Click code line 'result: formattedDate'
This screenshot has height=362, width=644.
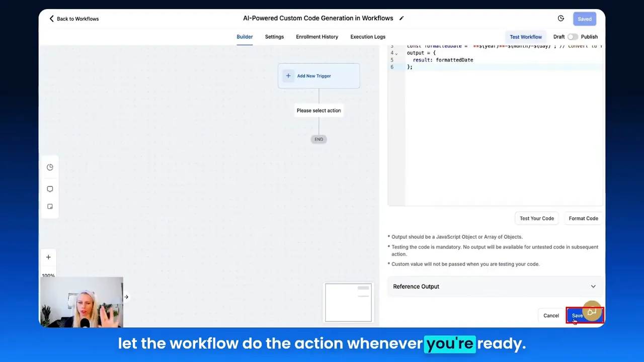(443, 60)
